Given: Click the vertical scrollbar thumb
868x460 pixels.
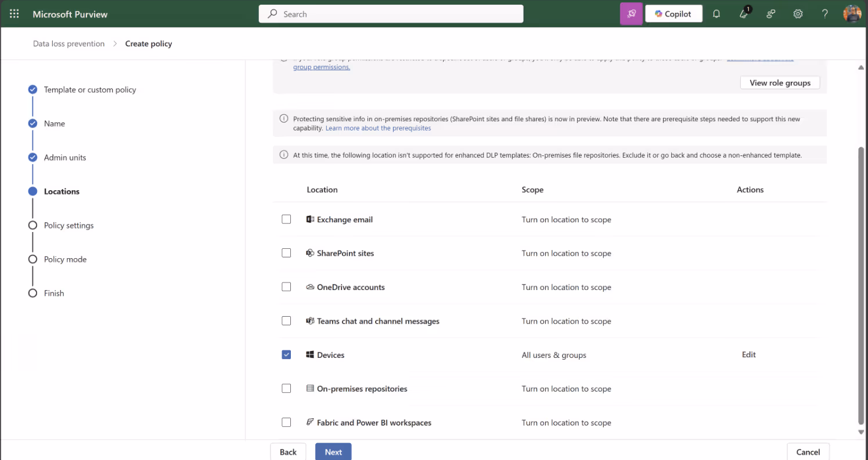Looking at the screenshot, I should coord(861,286).
